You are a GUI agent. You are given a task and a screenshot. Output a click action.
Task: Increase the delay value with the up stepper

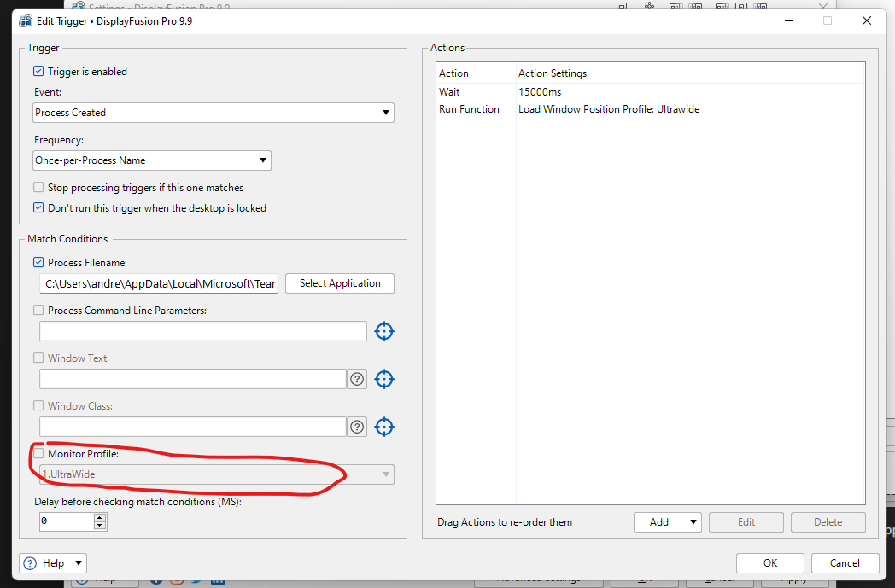(x=100, y=516)
